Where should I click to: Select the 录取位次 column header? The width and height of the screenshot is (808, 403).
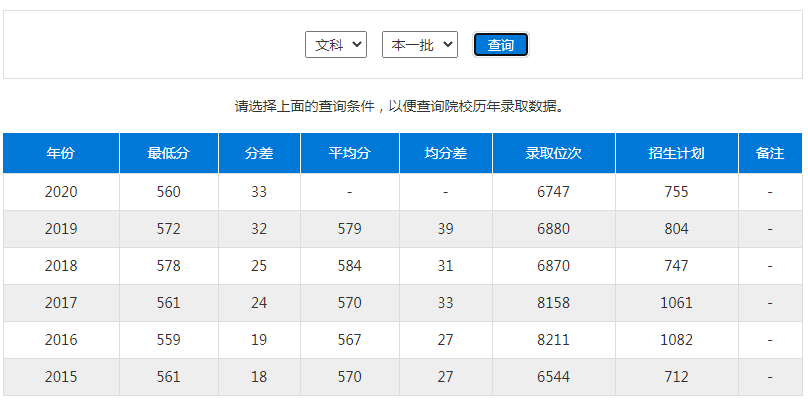click(553, 153)
